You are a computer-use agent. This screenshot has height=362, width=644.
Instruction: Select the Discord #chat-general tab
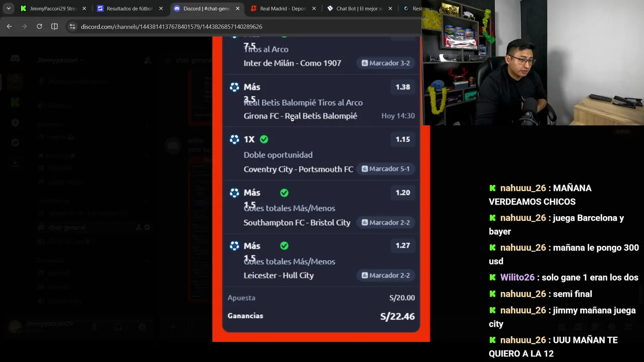click(206, 9)
